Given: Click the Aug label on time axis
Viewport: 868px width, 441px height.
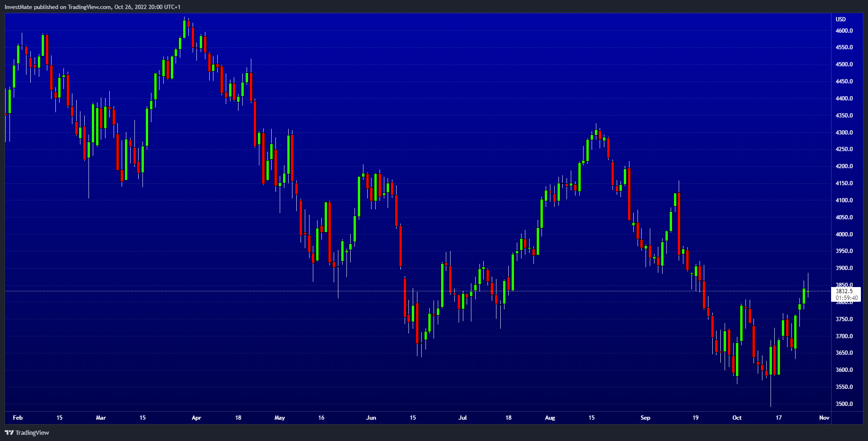Looking at the screenshot, I should (550, 418).
